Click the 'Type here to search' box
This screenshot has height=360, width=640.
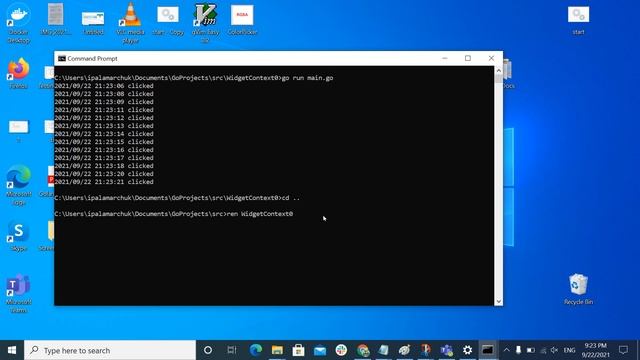click(110, 350)
